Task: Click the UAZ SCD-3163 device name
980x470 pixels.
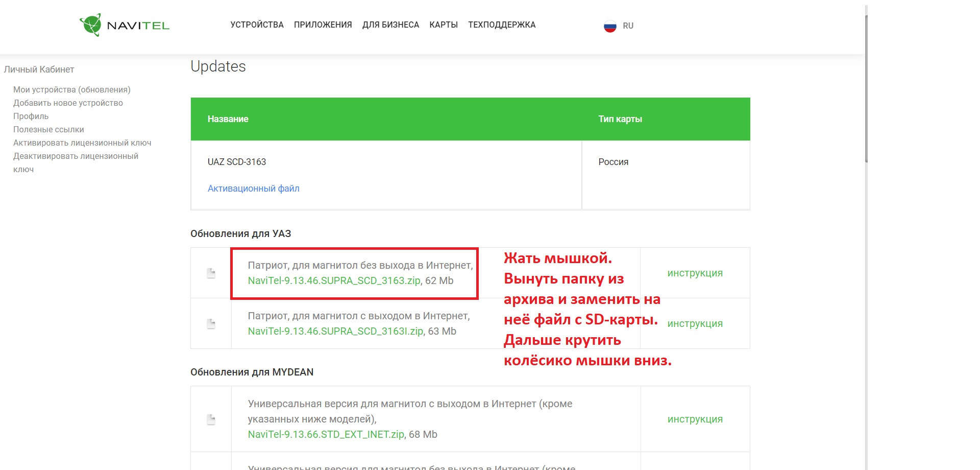Action: point(237,162)
